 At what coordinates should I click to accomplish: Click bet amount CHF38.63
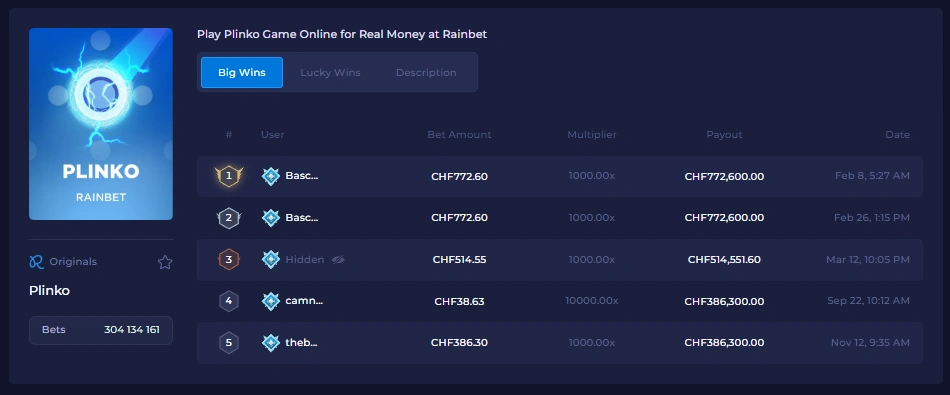(459, 301)
